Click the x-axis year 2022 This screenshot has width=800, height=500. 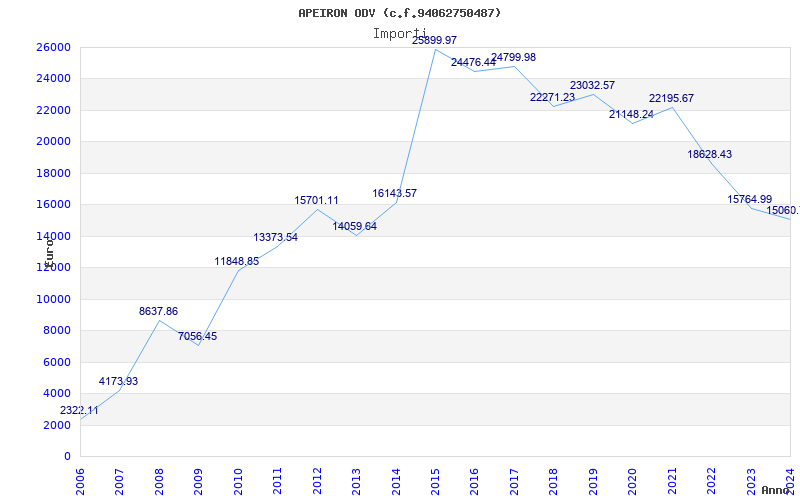click(711, 480)
